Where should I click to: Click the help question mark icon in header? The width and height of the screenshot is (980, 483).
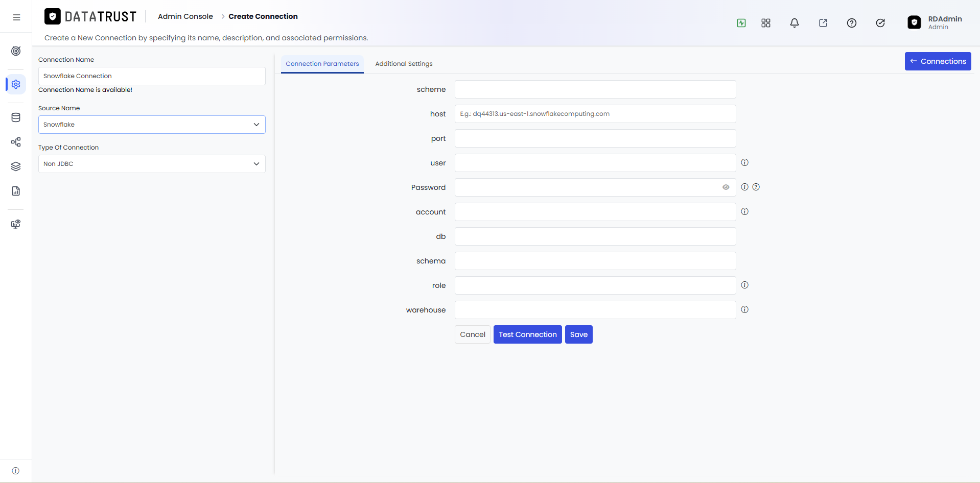(x=852, y=23)
